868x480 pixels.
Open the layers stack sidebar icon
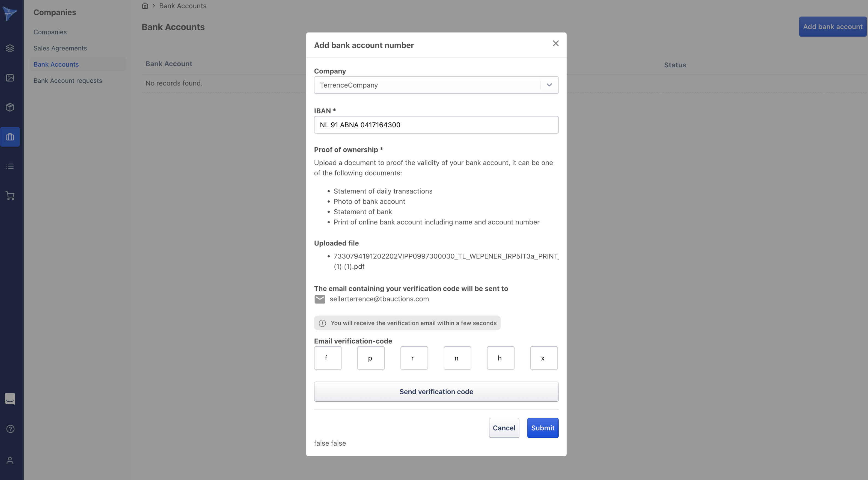point(10,48)
